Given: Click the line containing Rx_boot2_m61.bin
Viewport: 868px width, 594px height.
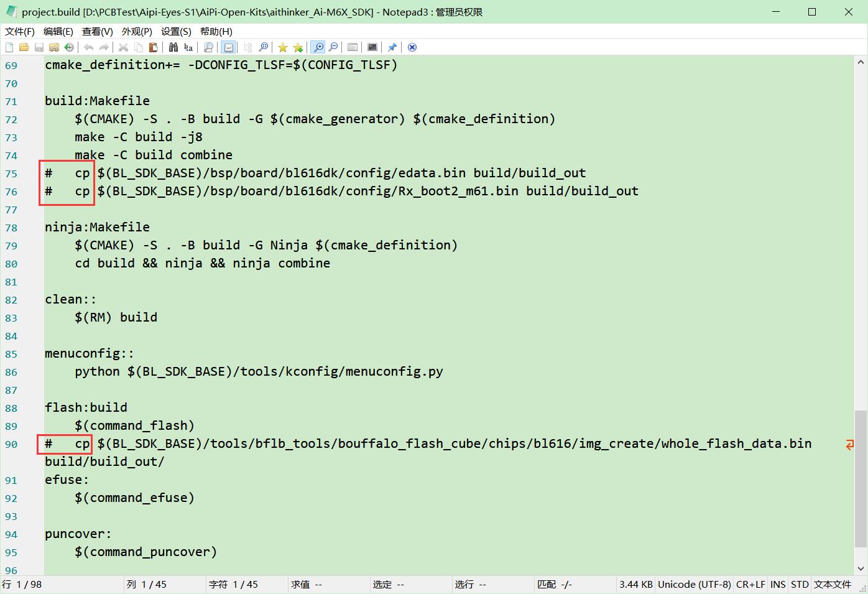Looking at the screenshot, I should [341, 191].
